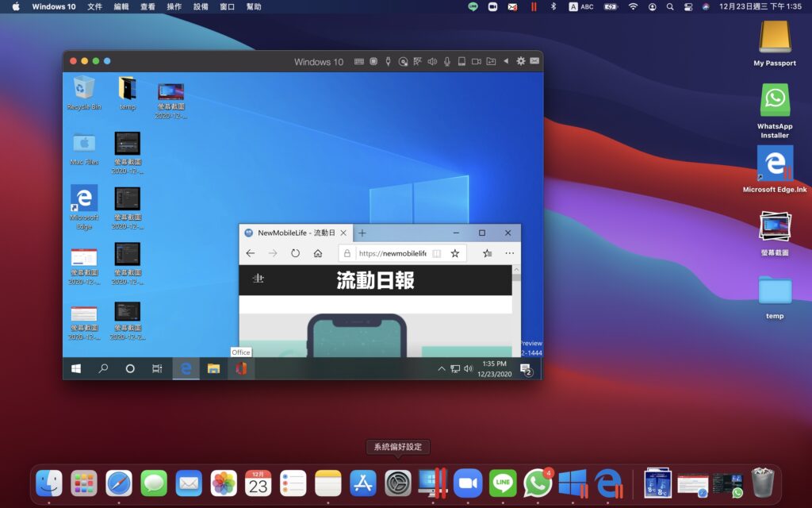The image size is (812, 508).
Task: Open System Preferences in Dock
Action: click(x=398, y=483)
